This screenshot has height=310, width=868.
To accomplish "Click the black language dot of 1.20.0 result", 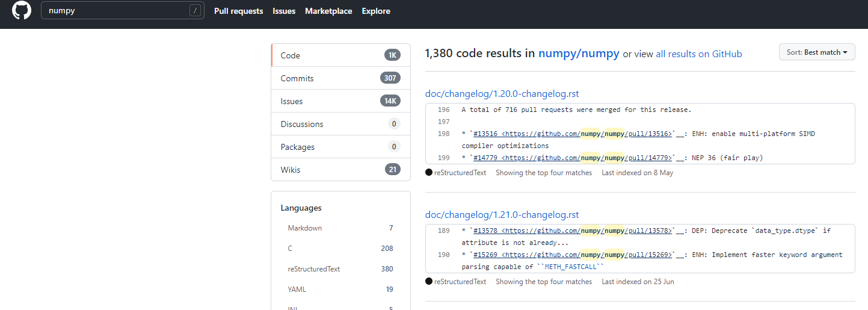I will [429, 173].
